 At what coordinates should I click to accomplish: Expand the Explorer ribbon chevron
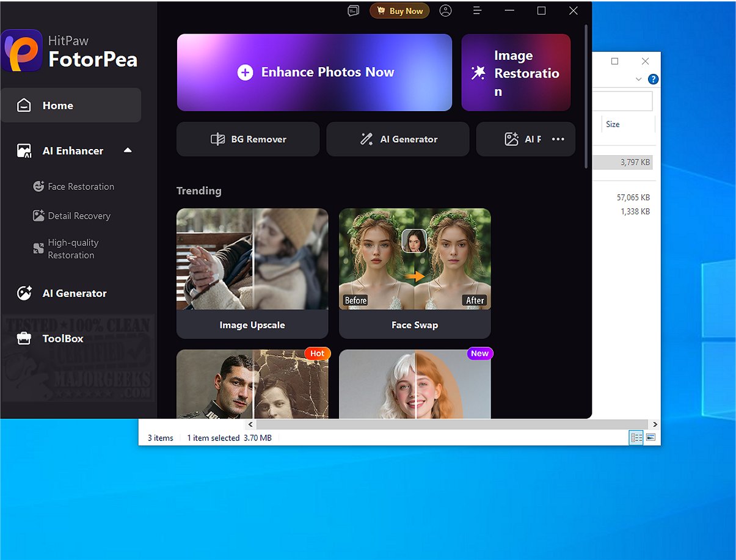click(x=638, y=79)
